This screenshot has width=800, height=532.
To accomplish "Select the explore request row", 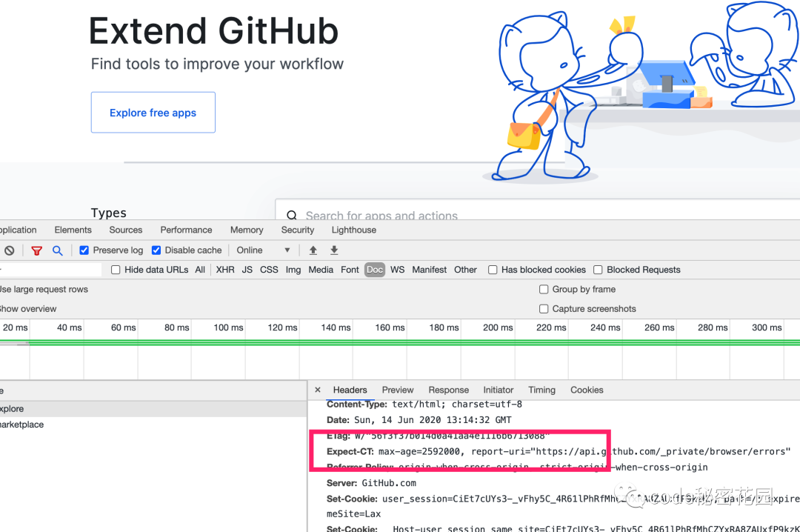I will coord(153,409).
